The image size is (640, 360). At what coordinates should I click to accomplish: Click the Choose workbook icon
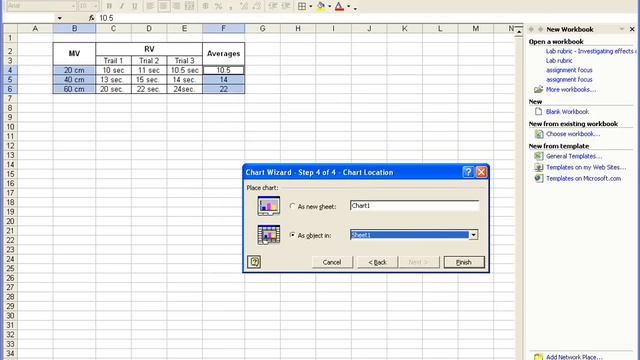[539, 134]
